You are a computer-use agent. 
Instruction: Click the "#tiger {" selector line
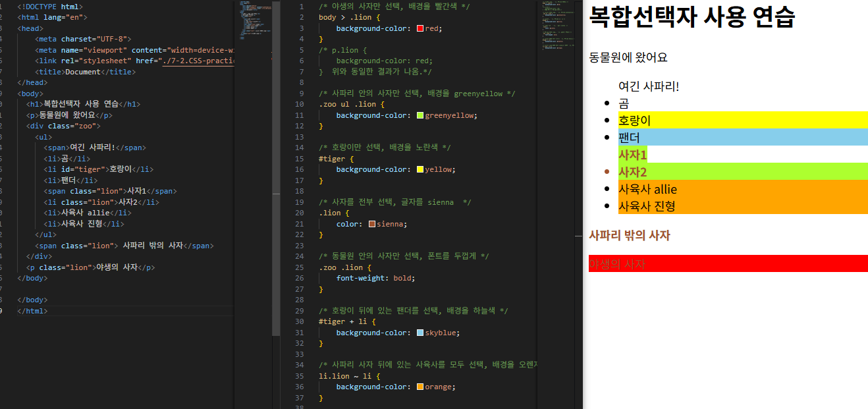pos(336,159)
